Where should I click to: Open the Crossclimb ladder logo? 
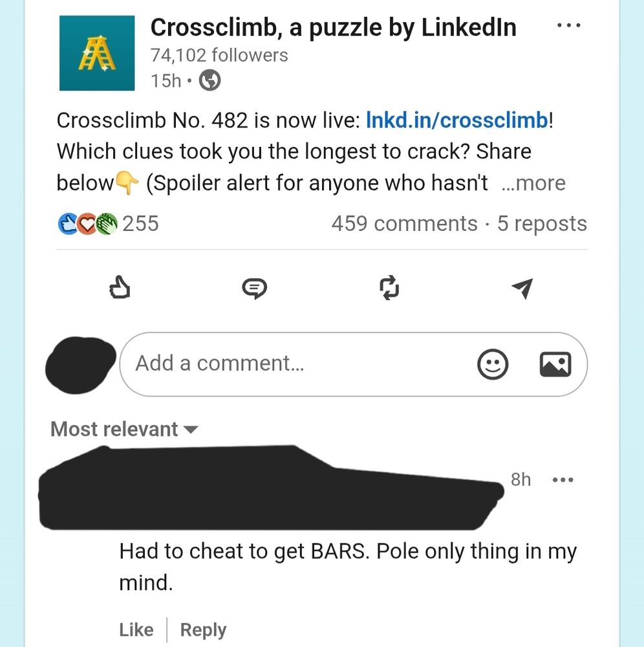coord(96,52)
